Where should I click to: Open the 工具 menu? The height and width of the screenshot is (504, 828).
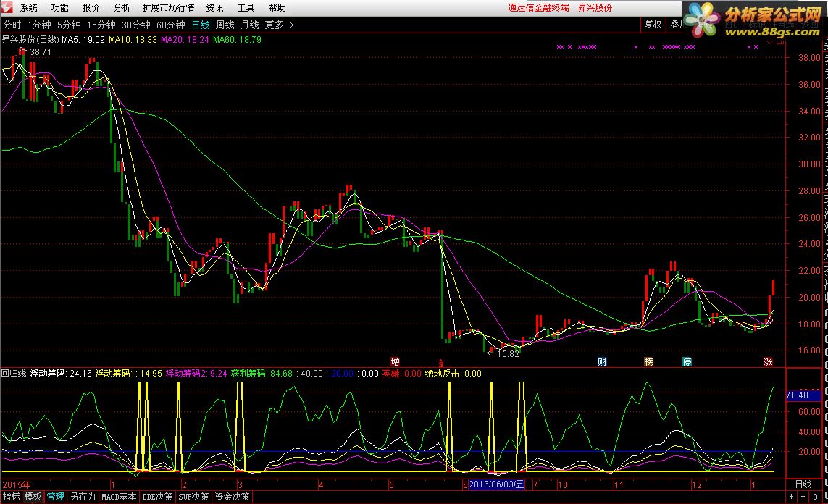246,8
